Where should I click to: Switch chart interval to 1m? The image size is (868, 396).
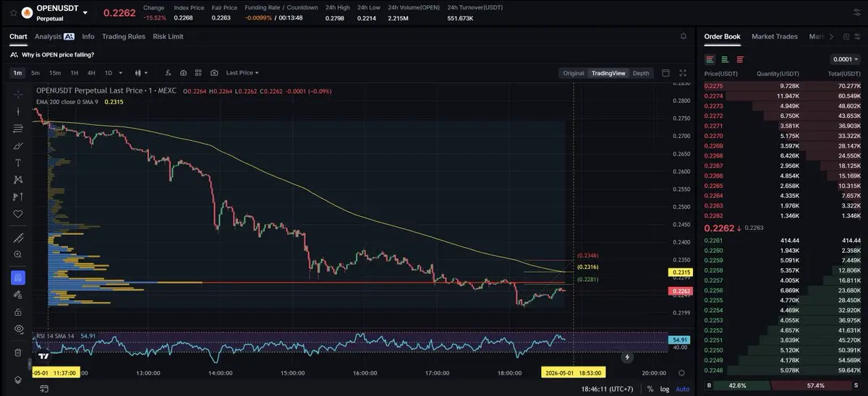(17, 73)
